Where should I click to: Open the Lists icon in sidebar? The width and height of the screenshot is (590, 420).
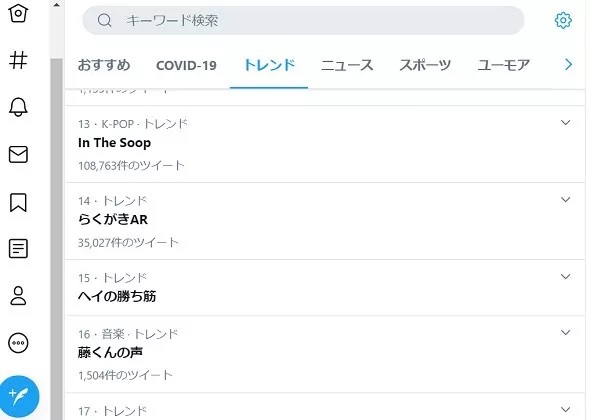tap(18, 249)
